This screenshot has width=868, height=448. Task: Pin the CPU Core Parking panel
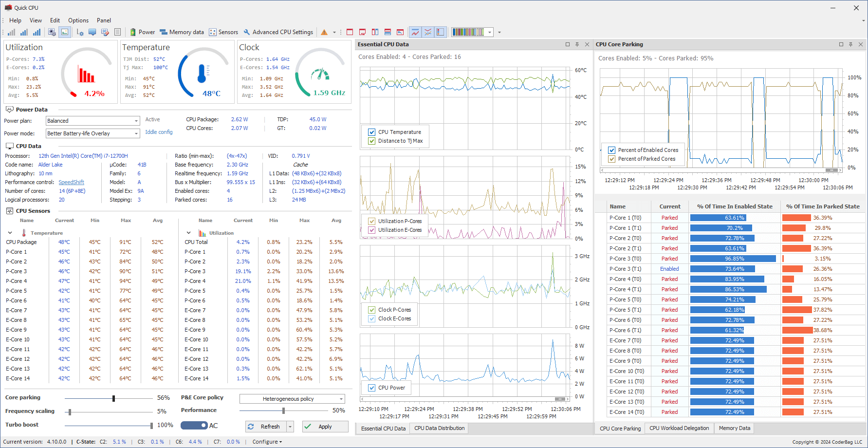(x=850, y=44)
